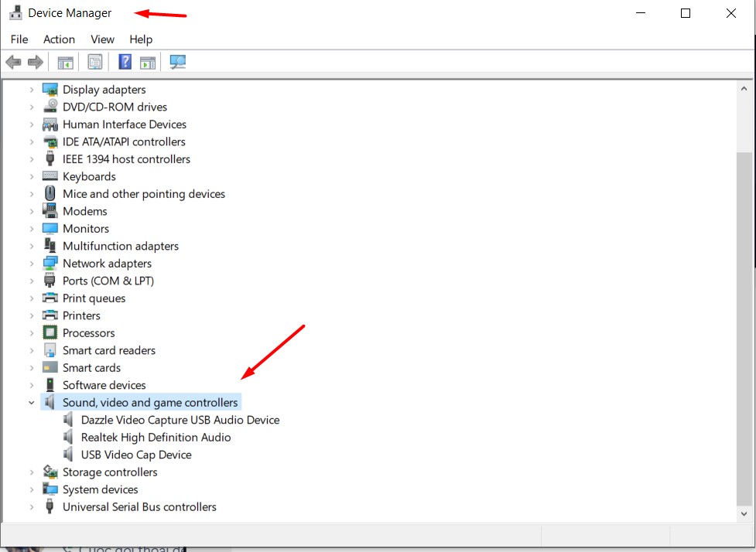756x552 pixels.
Task: Select the IEEE 1394 host controllers label
Action: (126, 159)
